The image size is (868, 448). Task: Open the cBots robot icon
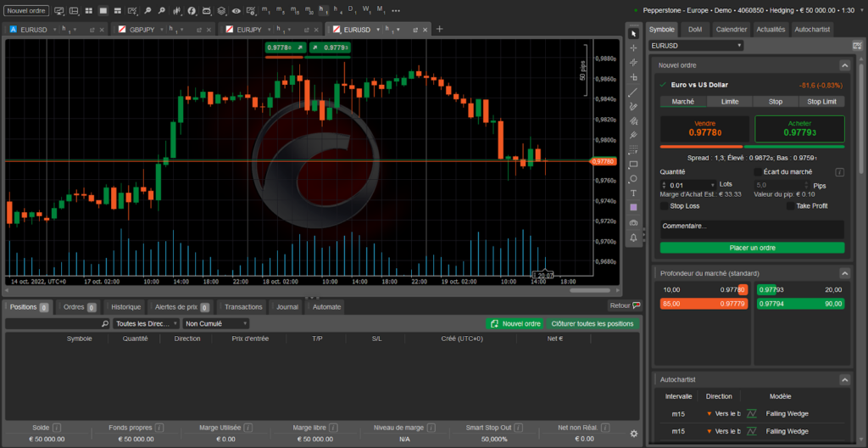pyautogui.click(x=207, y=10)
